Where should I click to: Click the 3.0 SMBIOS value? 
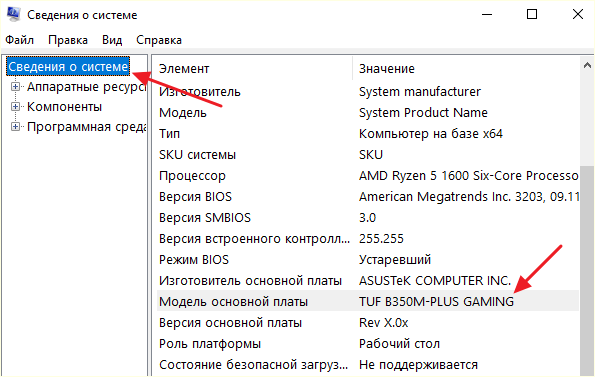[367, 218]
